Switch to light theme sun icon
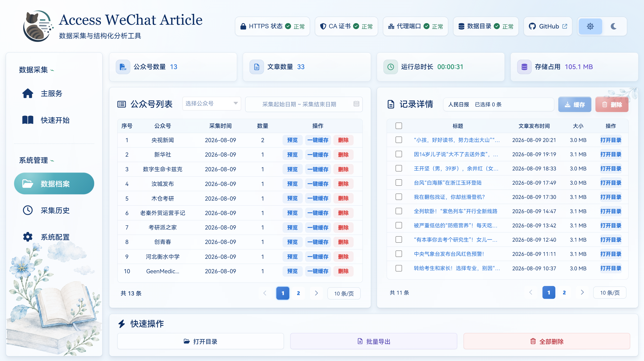Viewport: 644px width, 361px height. pos(590,26)
